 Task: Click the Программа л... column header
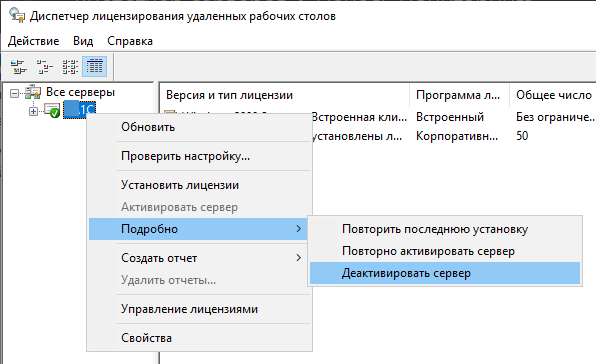point(459,95)
